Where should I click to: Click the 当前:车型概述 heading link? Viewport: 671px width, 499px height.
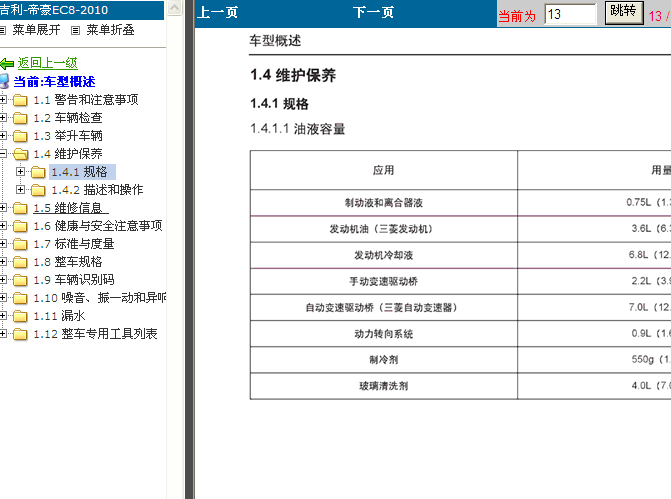click(x=54, y=81)
